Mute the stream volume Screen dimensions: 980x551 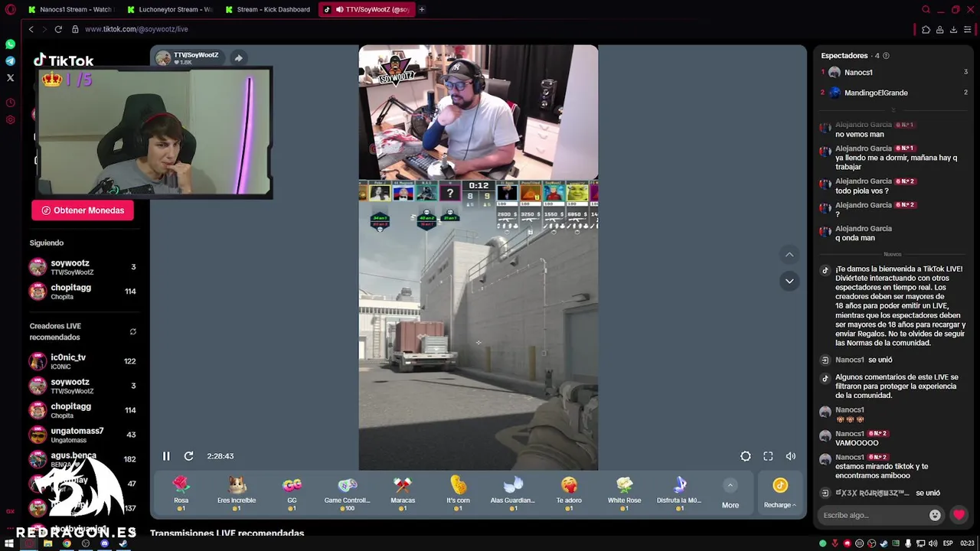(x=791, y=456)
